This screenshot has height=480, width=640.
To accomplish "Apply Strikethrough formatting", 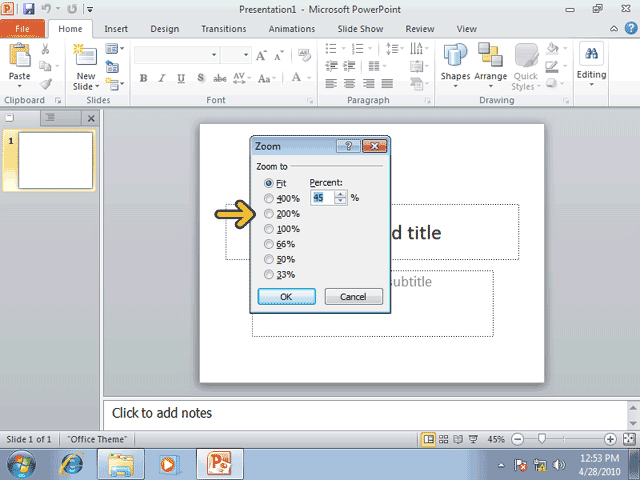I will pyautogui.click(x=220, y=78).
